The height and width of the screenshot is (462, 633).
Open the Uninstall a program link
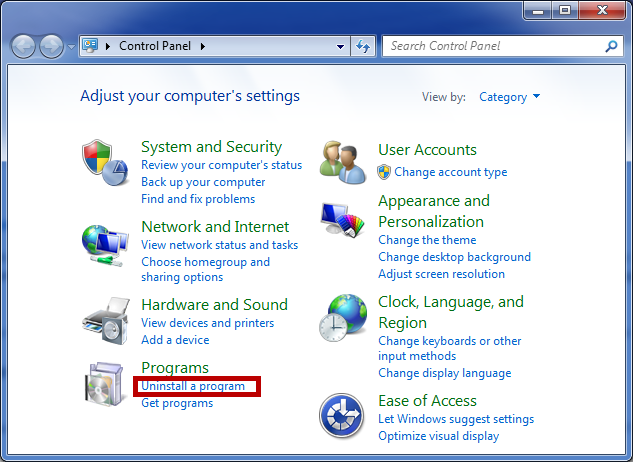coord(193,386)
